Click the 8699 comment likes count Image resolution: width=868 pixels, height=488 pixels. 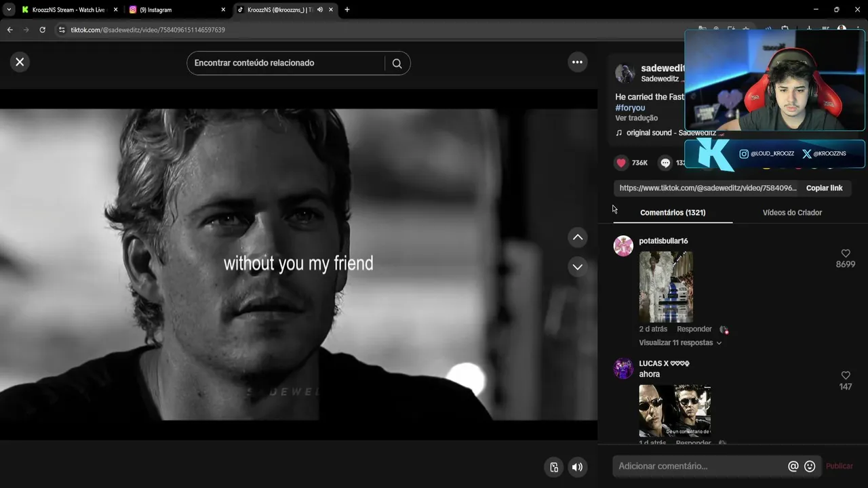(846, 264)
